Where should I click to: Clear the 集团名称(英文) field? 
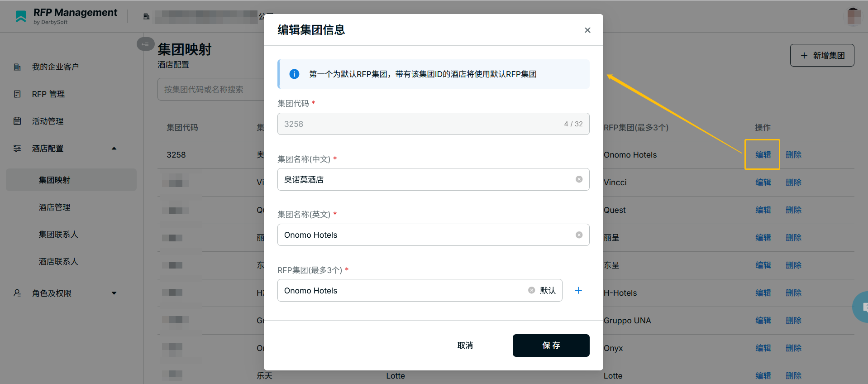point(579,235)
